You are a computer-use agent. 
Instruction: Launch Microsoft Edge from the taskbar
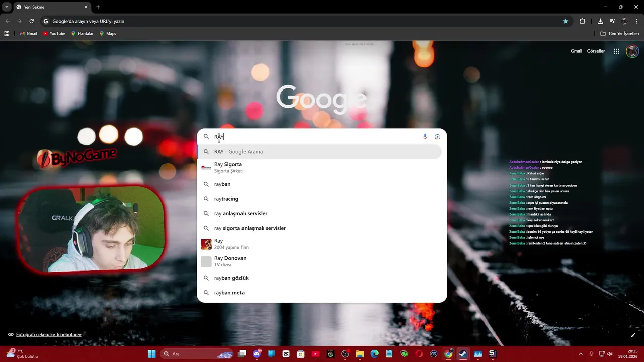pos(375,354)
